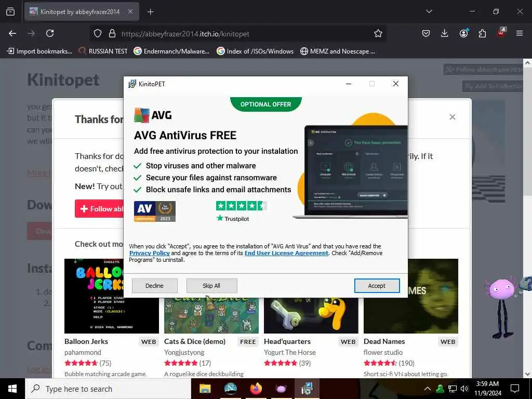This screenshot has width=532, height=399.
Task: Click the Trustpilot star rating
Action: (241, 206)
